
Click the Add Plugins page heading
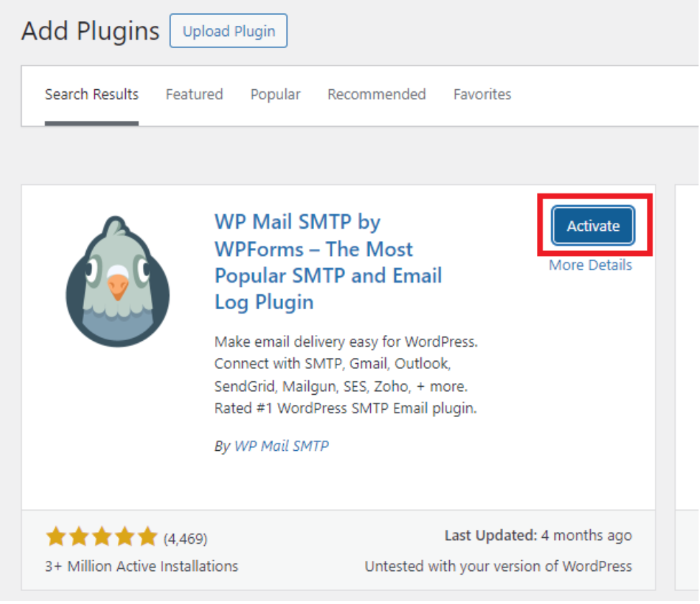(x=90, y=31)
